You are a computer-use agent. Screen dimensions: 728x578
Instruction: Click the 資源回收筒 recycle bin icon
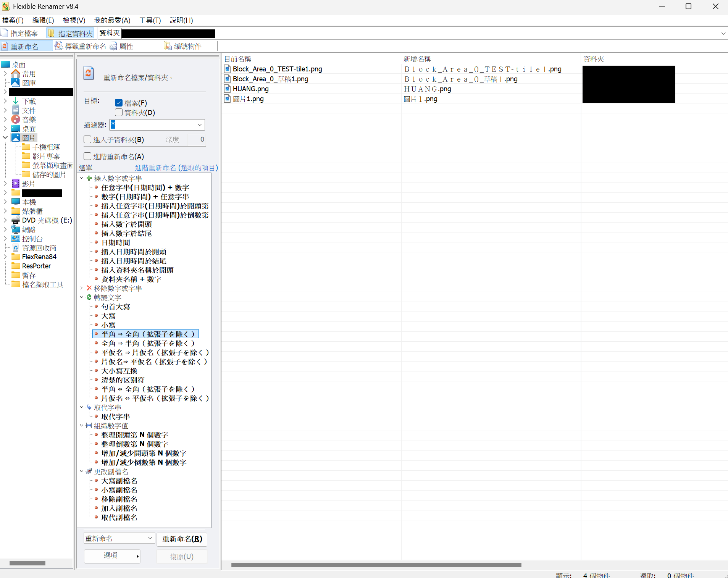click(16, 247)
